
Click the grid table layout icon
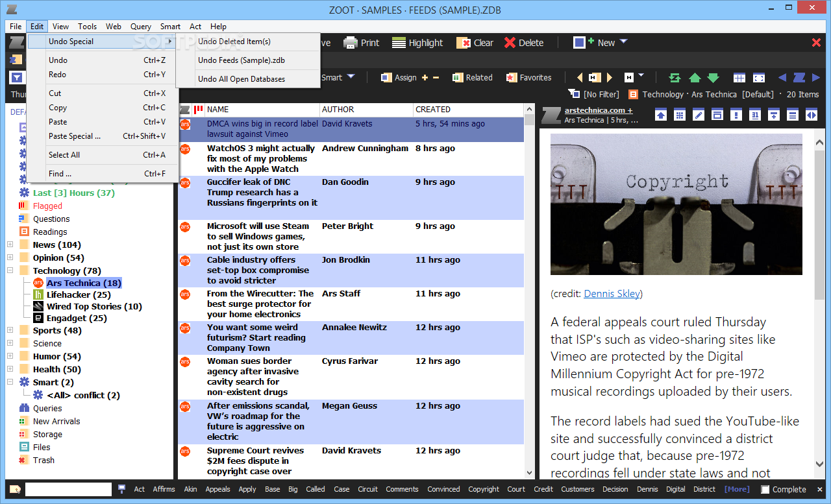[739, 78]
